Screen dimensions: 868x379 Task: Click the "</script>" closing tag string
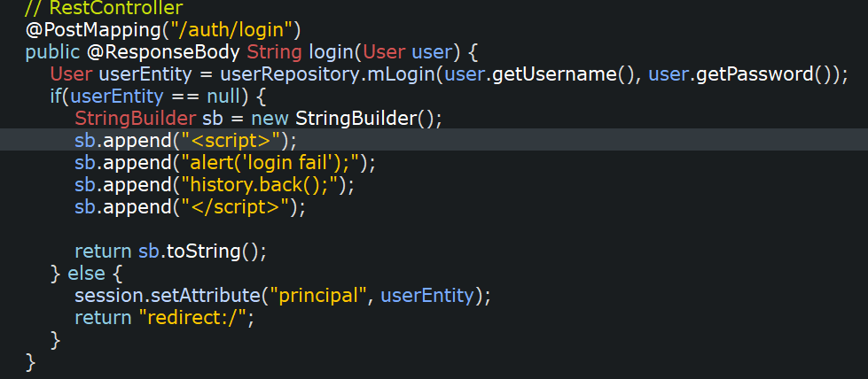pyautogui.click(x=233, y=207)
